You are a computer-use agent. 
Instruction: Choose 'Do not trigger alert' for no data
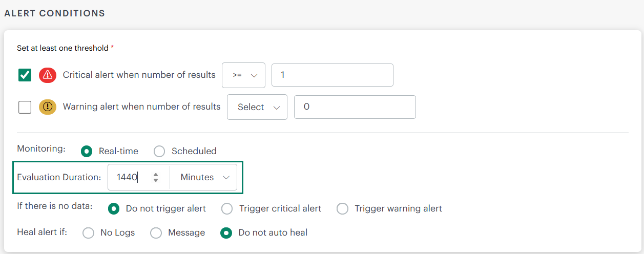pos(115,208)
